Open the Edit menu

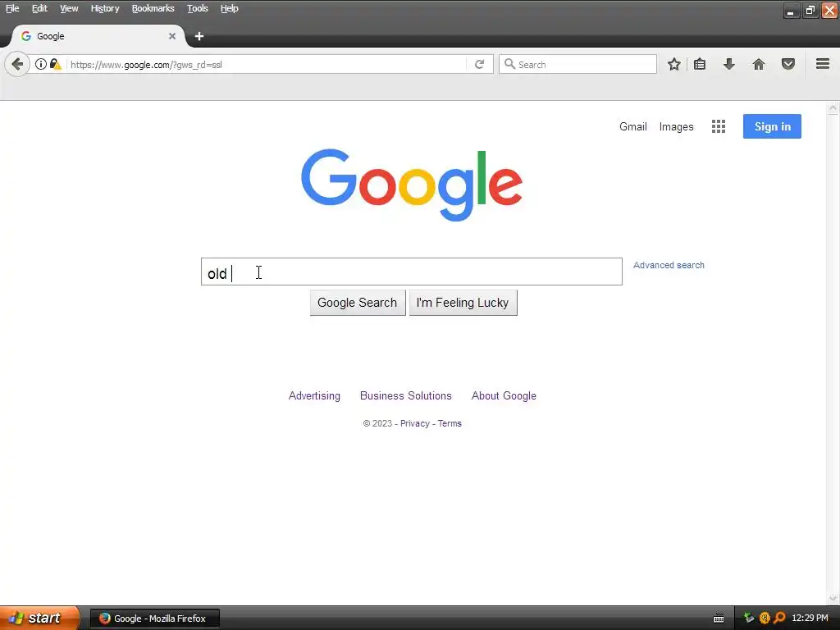(39, 8)
